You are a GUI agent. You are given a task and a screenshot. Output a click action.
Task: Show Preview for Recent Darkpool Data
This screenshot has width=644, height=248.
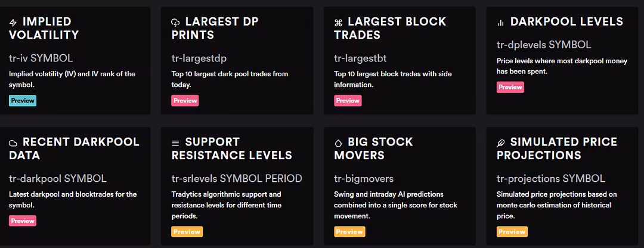[23, 221]
